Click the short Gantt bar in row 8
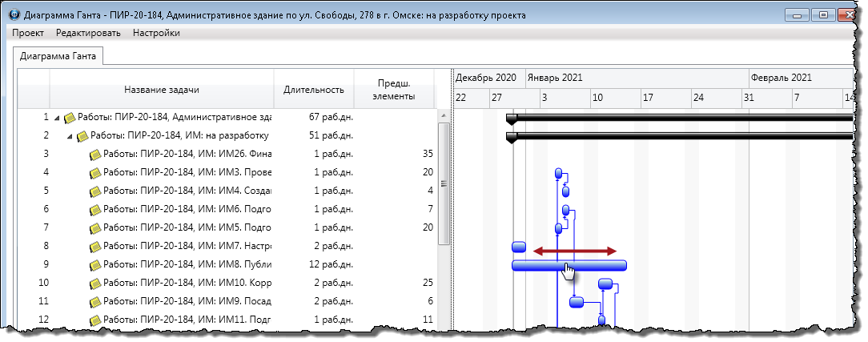Image resolution: width=868 pixels, height=342 pixels. [518, 247]
